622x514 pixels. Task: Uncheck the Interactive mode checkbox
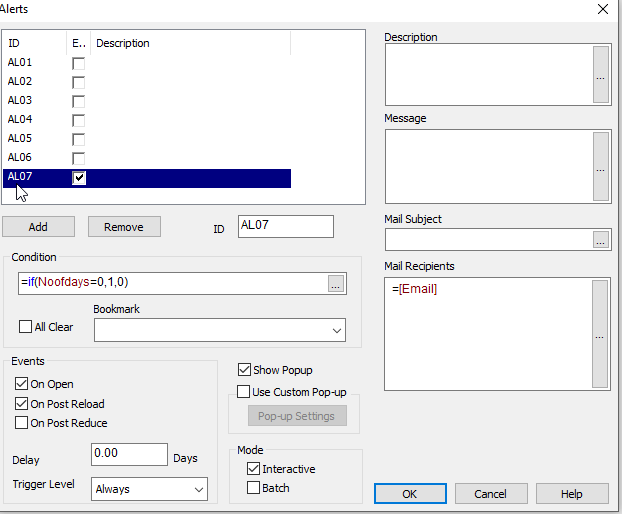coord(253,468)
